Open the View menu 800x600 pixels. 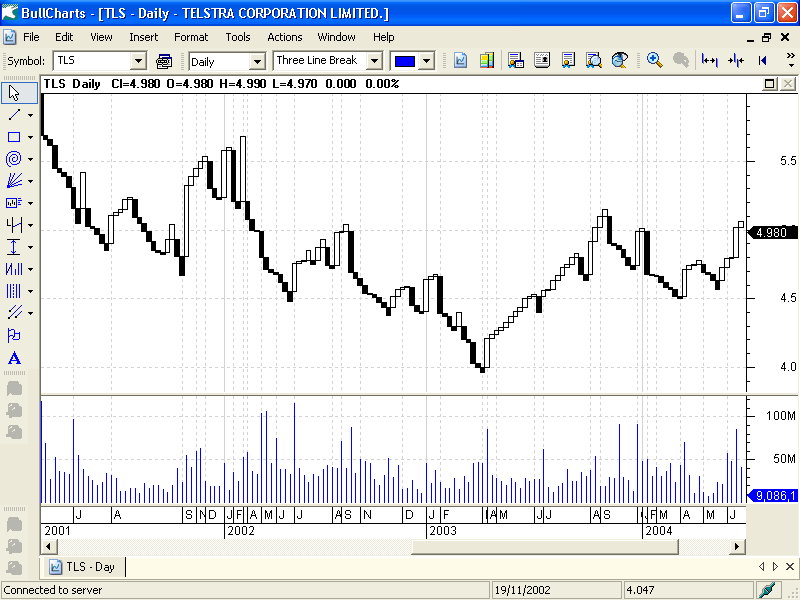(101, 37)
